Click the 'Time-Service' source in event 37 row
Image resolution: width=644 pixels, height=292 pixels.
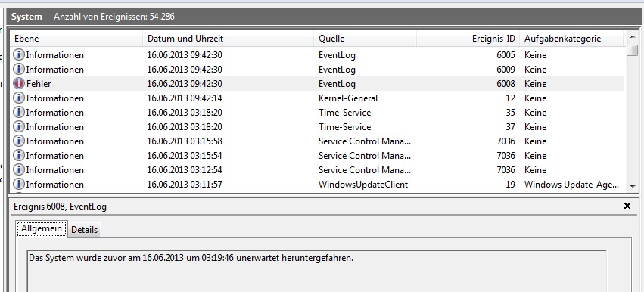point(344,127)
